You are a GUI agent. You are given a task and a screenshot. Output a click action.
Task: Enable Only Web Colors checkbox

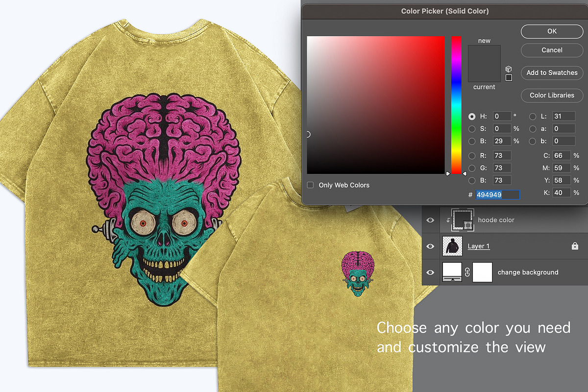[310, 185]
